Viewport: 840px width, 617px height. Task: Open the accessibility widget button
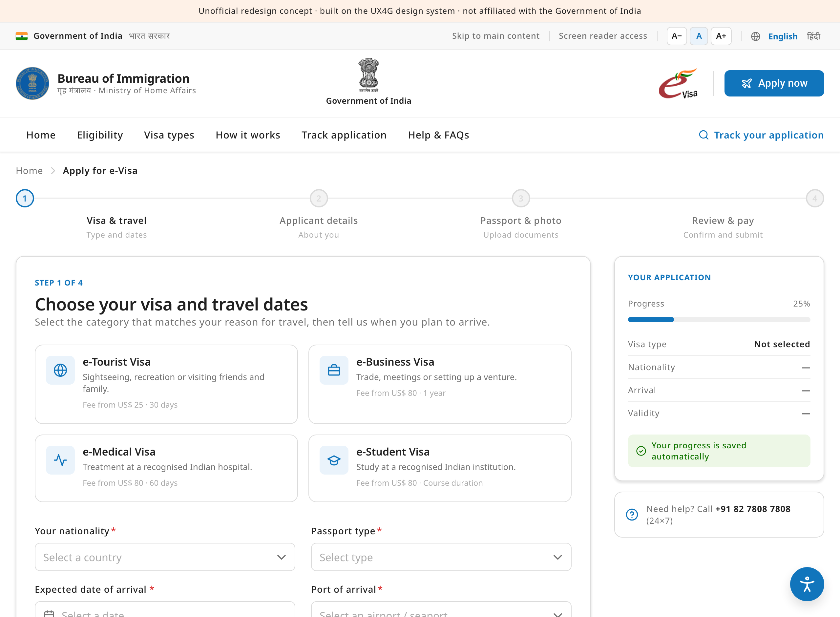pos(807,584)
